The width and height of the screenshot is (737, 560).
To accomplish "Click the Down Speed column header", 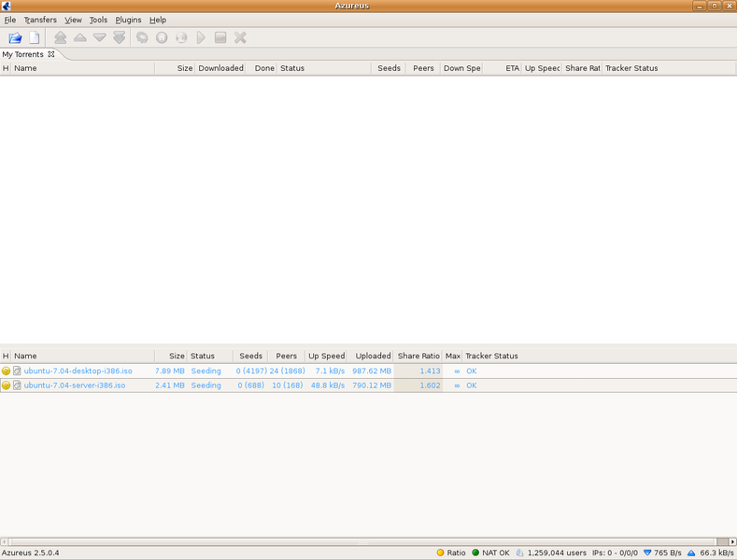I will tap(461, 68).
